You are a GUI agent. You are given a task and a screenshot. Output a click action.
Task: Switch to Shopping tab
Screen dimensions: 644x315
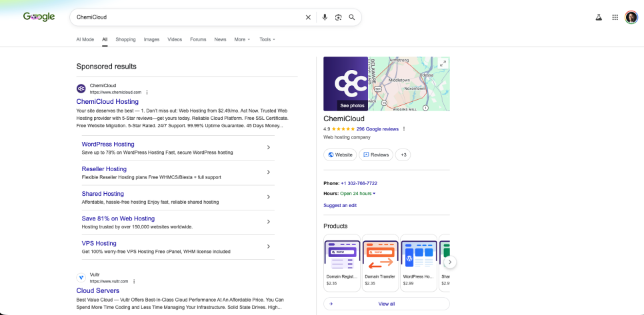pyautogui.click(x=125, y=39)
